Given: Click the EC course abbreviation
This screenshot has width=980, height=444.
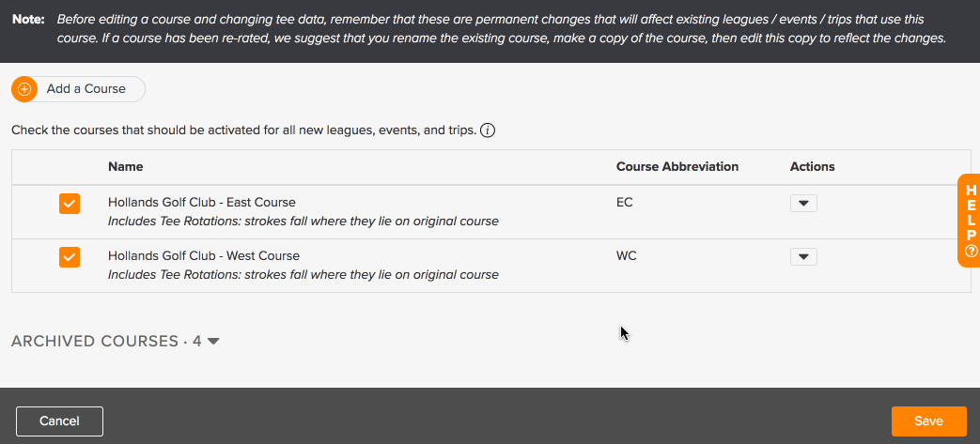Looking at the screenshot, I should (625, 203).
